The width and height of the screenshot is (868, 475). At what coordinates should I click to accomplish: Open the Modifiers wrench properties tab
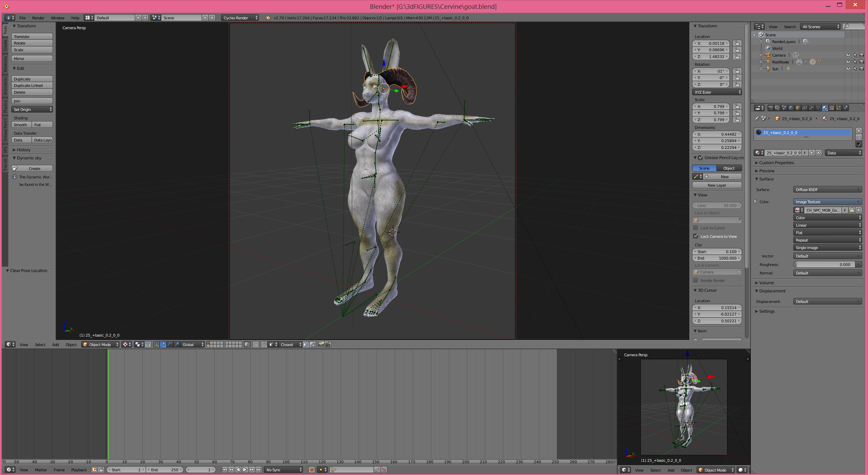click(811, 108)
